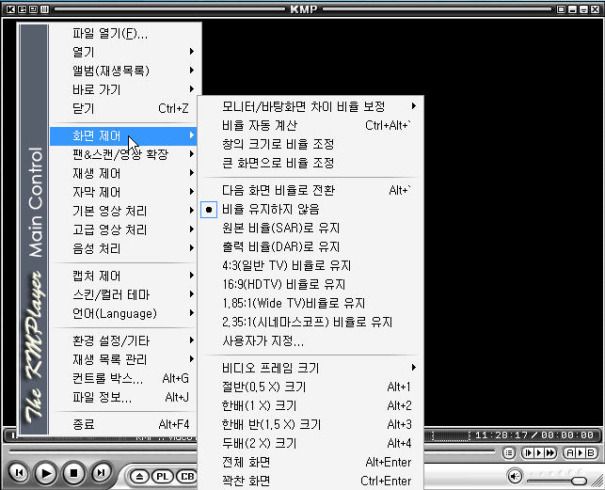Click the A-B repeat arrow button
The height and width of the screenshot is (490, 605).
(x=580, y=453)
